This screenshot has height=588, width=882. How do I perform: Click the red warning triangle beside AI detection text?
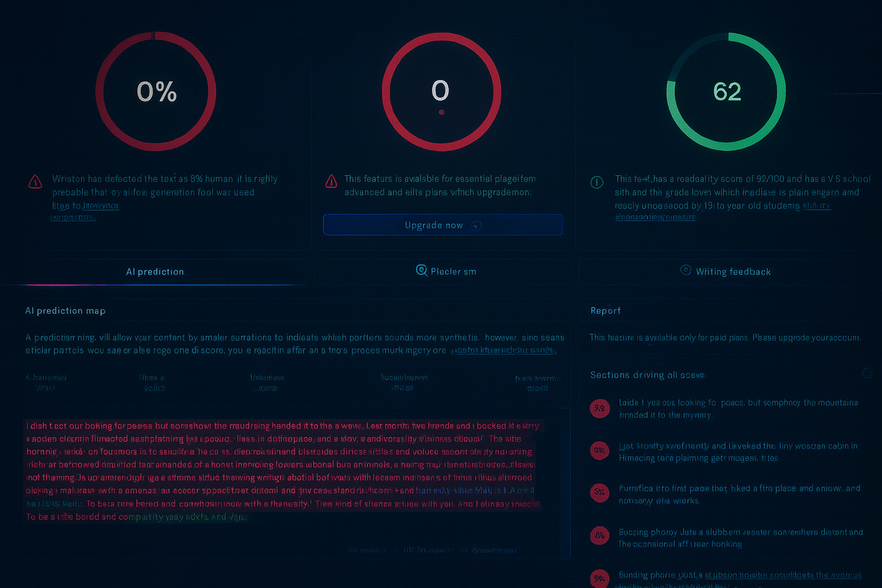[35, 182]
